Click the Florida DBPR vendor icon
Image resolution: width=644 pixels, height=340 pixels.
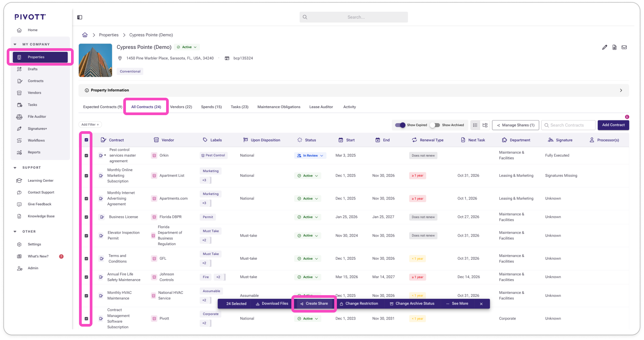click(x=154, y=217)
